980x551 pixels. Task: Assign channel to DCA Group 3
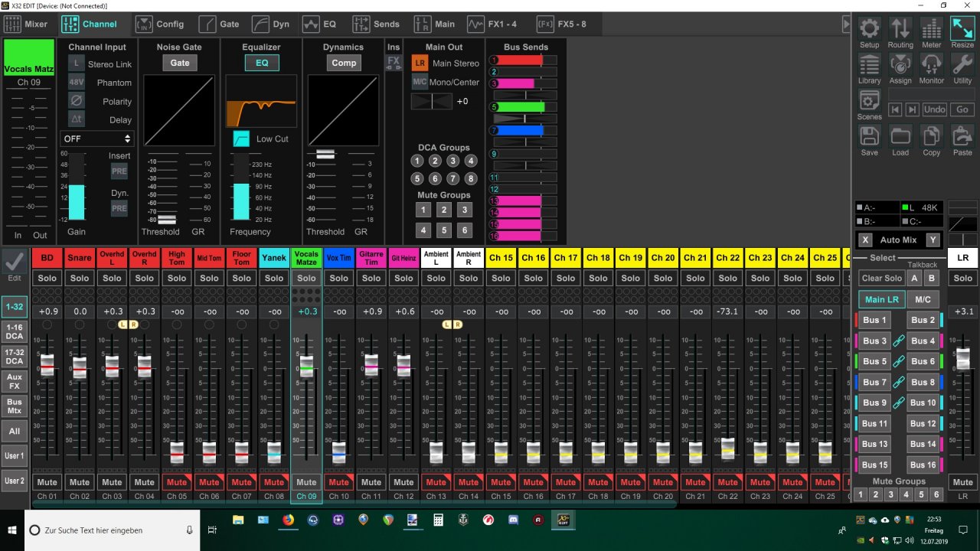click(452, 161)
